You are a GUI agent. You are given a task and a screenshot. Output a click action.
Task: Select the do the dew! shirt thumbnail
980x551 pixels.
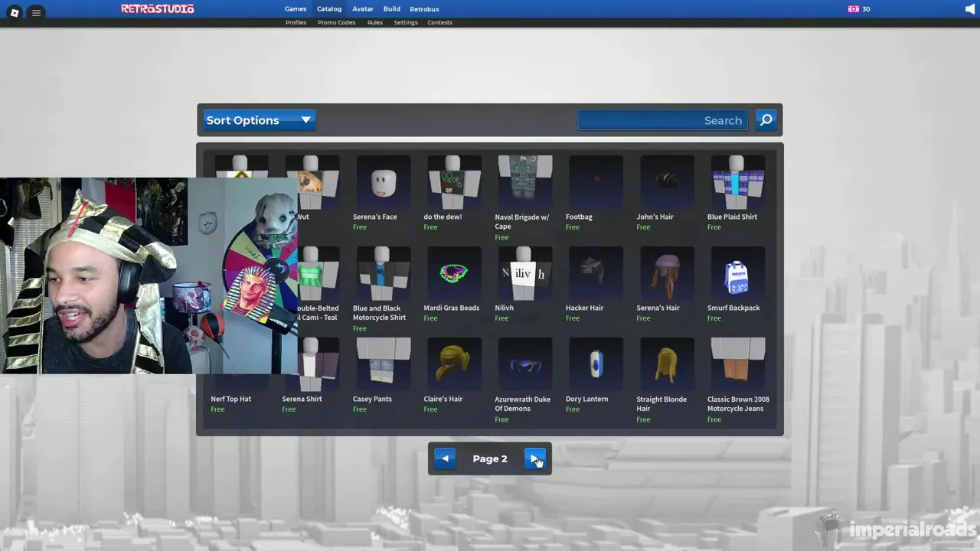[x=454, y=182]
